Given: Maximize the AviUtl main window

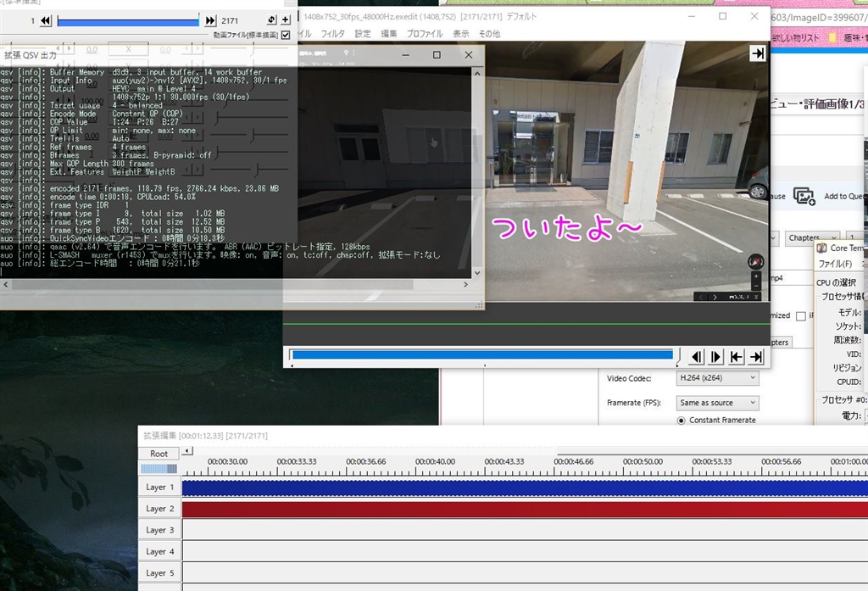Looking at the screenshot, I should [722, 17].
